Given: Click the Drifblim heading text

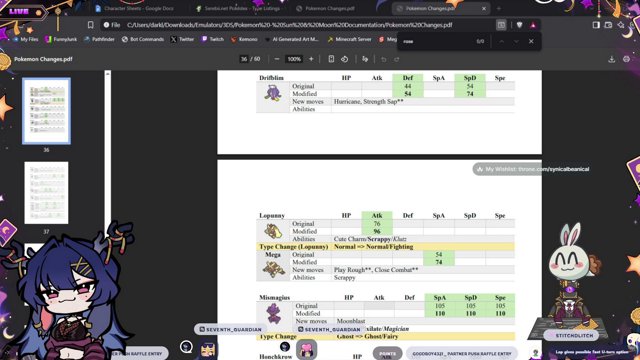Looking at the screenshot, I should (271, 78).
